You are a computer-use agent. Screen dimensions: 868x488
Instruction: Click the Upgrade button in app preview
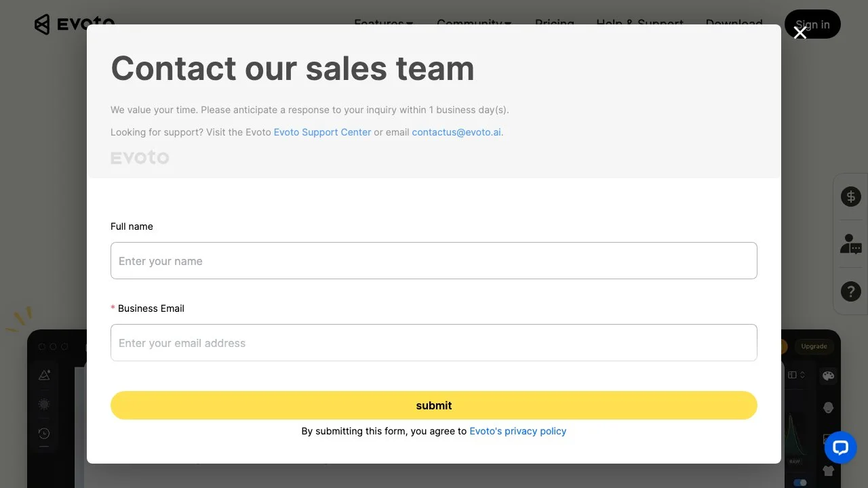pos(814,346)
